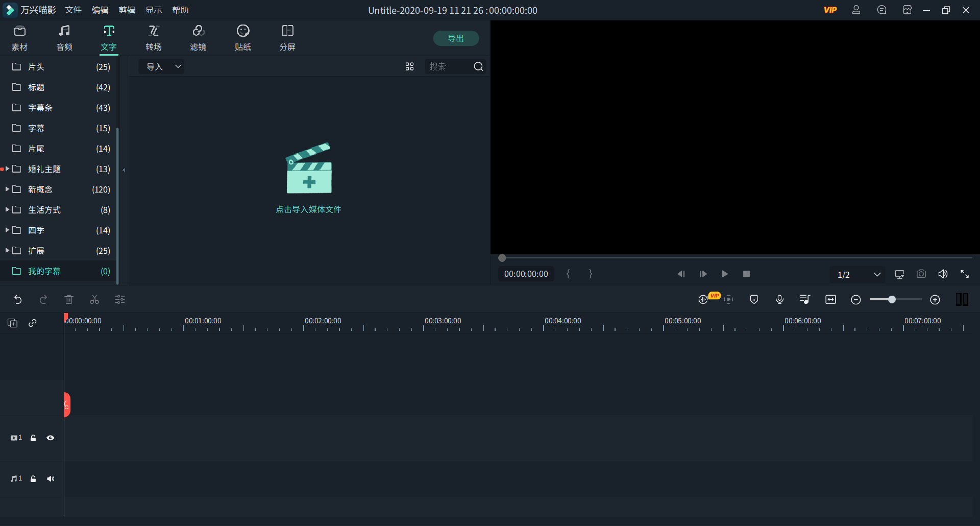The height and width of the screenshot is (526, 980).
Task: Click the 搜索 search input field
Action: point(448,67)
